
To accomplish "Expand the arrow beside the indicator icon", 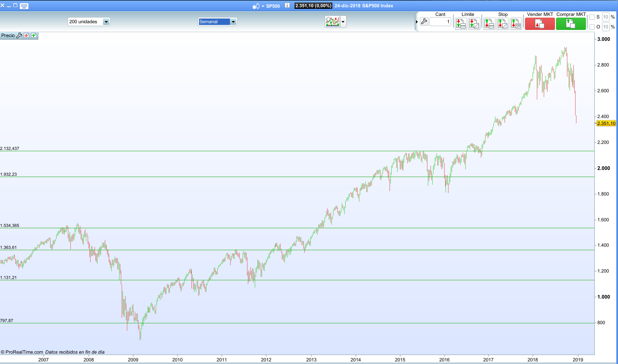I will [x=343, y=22].
